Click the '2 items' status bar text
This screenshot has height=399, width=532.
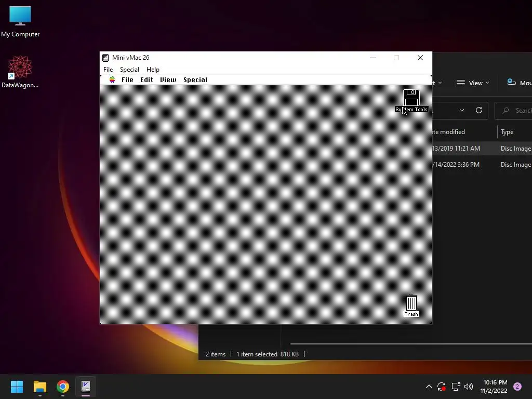[x=216, y=354]
